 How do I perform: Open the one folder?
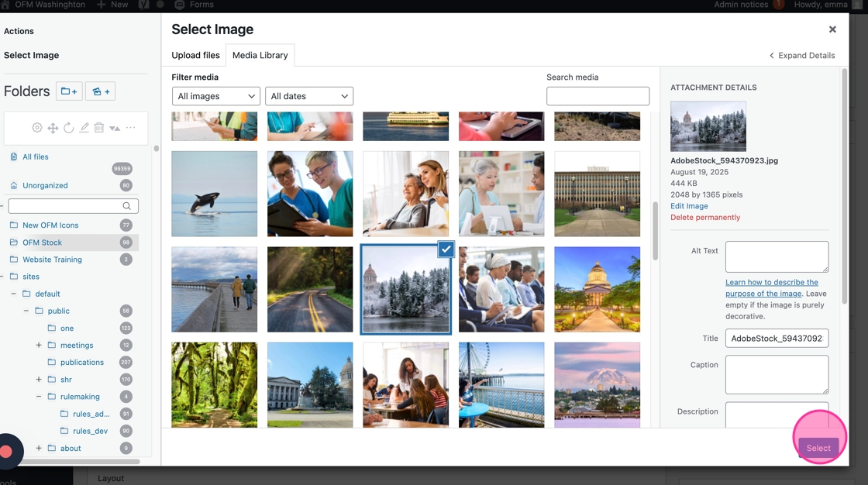click(67, 328)
